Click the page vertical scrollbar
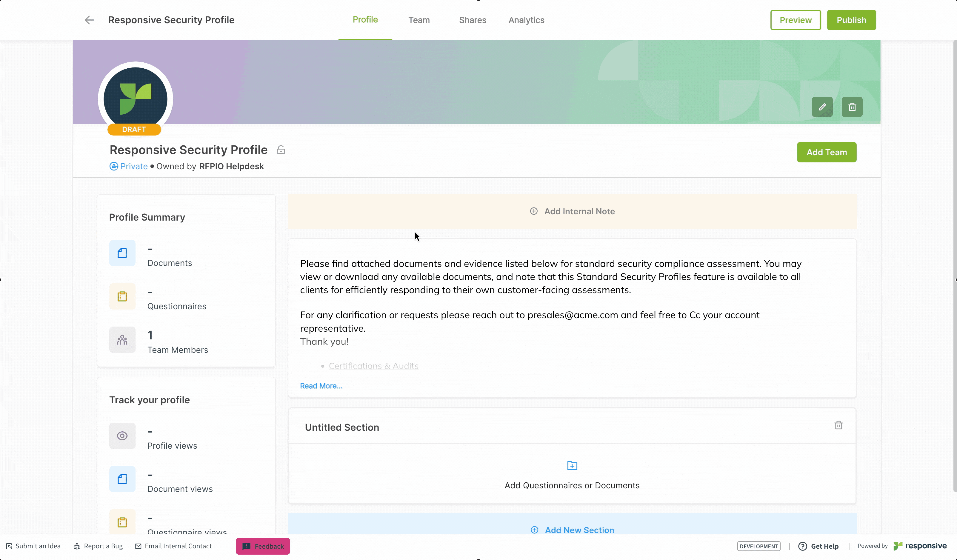Image resolution: width=957 pixels, height=560 pixels. click(955, 266)
